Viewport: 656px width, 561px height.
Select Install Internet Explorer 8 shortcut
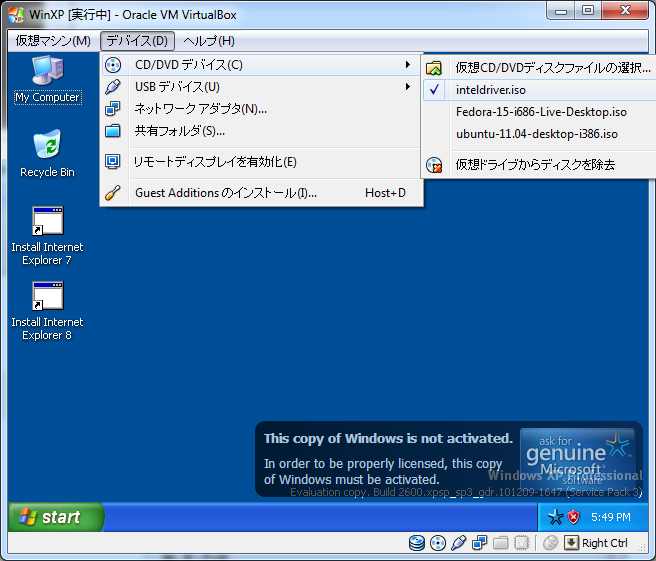pyautogui.click(x=47, y=312)
